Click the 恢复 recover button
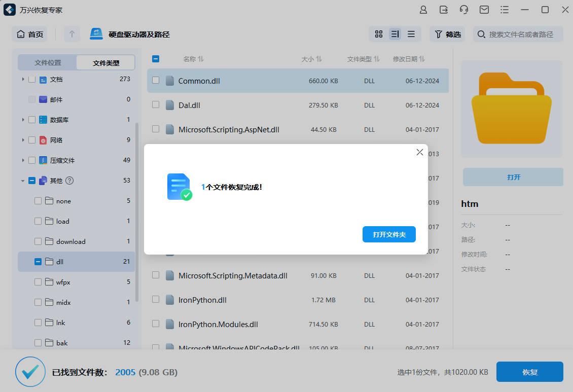 pyautogui.click(x=529, y=372)
